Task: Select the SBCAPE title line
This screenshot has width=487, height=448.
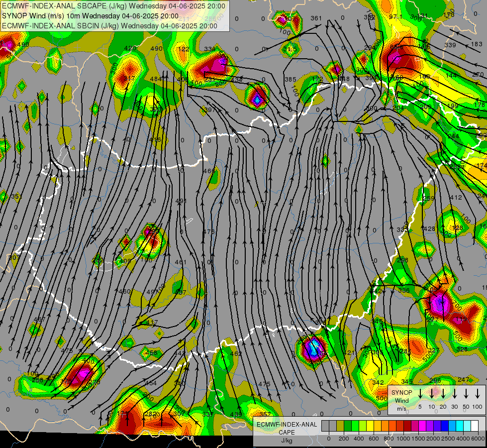Action: (114, 6)
